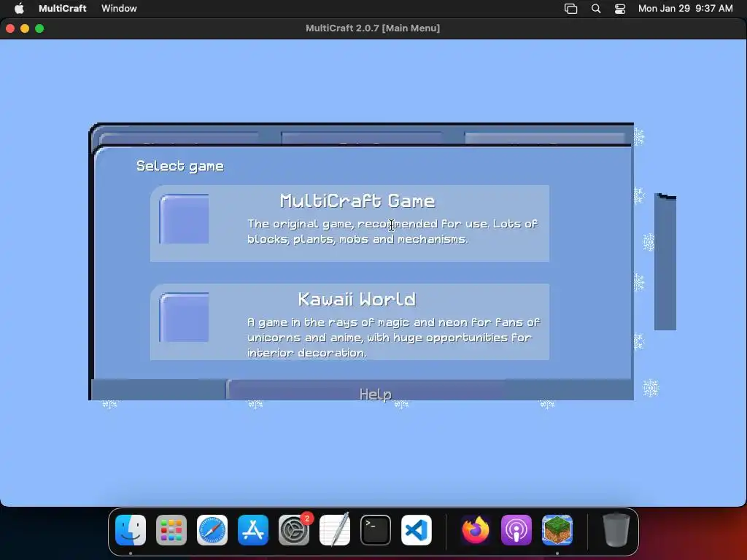Open App Store from the Dock

(x=253, y=530)
